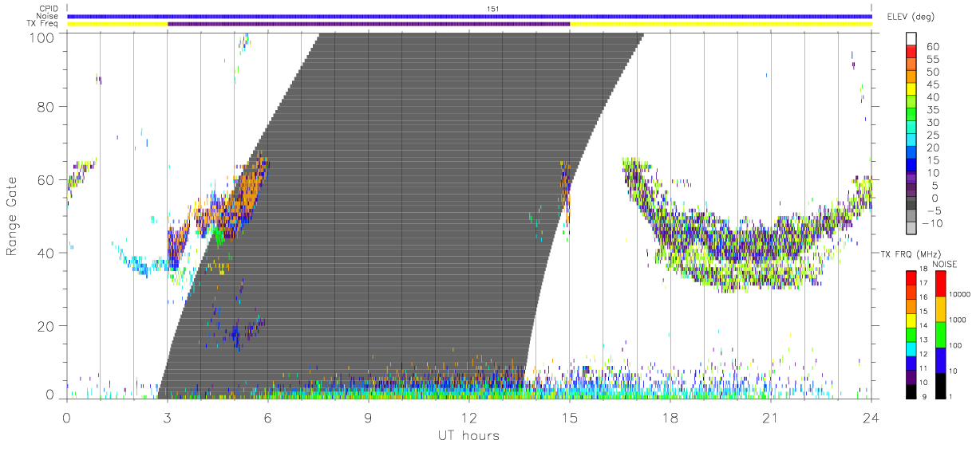
Task: Click the 12 tick on UT hours axis
Action: click(x=469, y=417)
